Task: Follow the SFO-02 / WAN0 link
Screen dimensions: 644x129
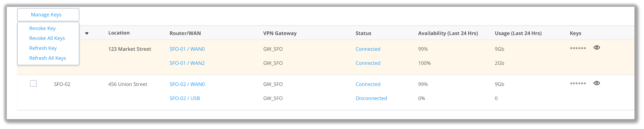Action: click(187, 84)
